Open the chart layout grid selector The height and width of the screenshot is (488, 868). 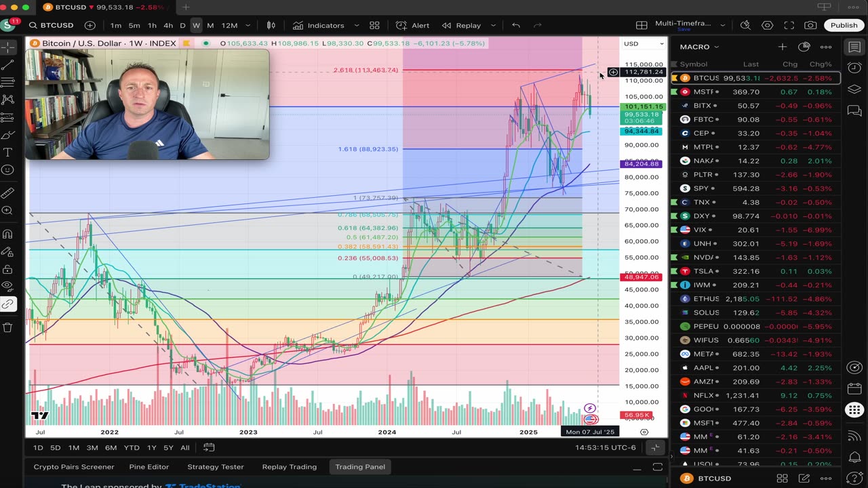click(642, 25)
